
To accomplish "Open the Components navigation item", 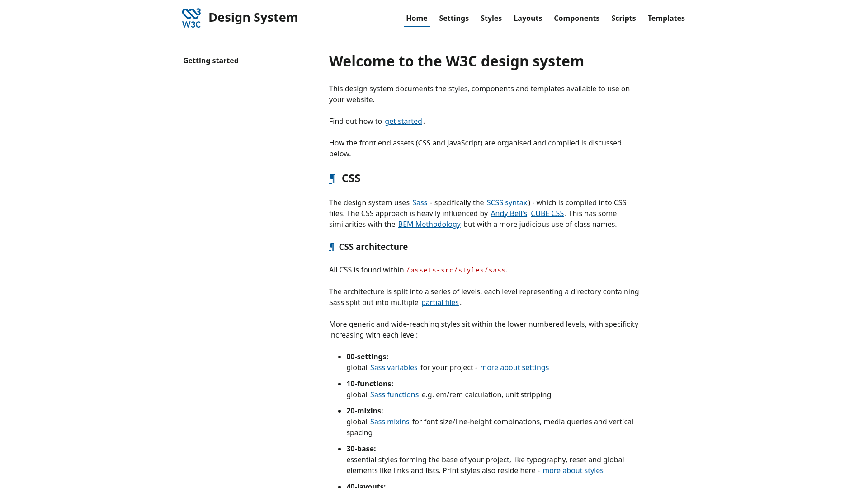I will coord(576,18).
